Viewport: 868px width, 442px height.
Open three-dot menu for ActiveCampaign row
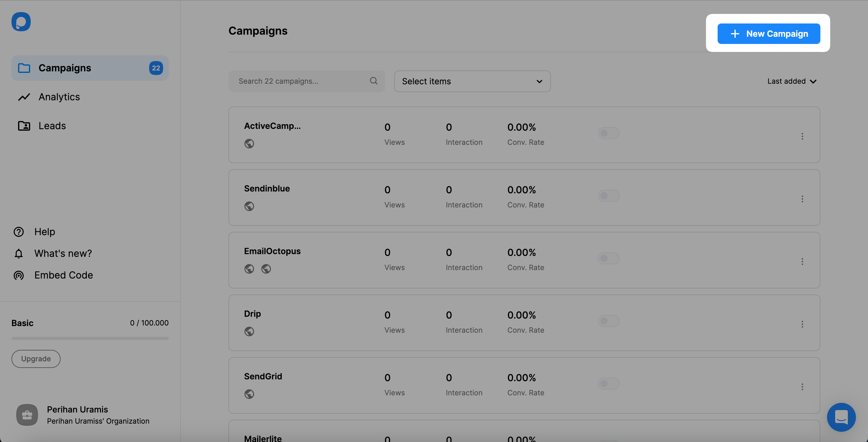tap(802, 136)
